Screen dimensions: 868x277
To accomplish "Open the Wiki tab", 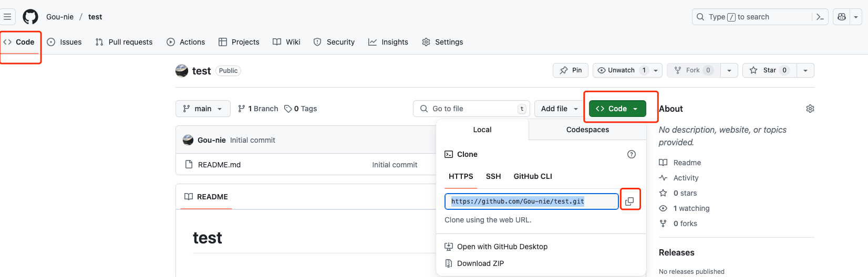I will point(286,42).
